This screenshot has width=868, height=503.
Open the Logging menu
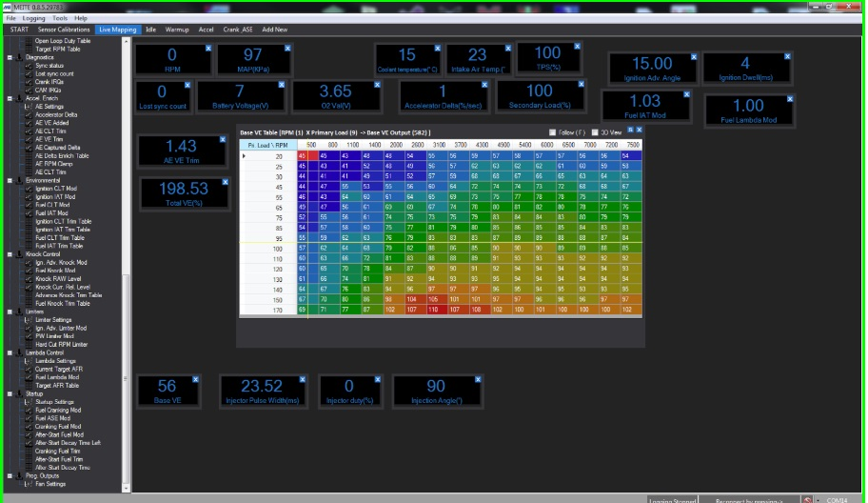point(33,18)
